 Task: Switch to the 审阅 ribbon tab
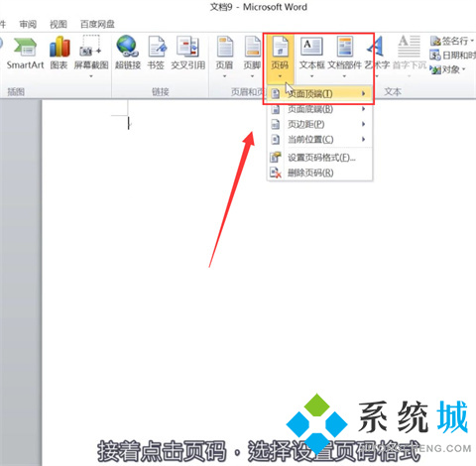point(28,24)
